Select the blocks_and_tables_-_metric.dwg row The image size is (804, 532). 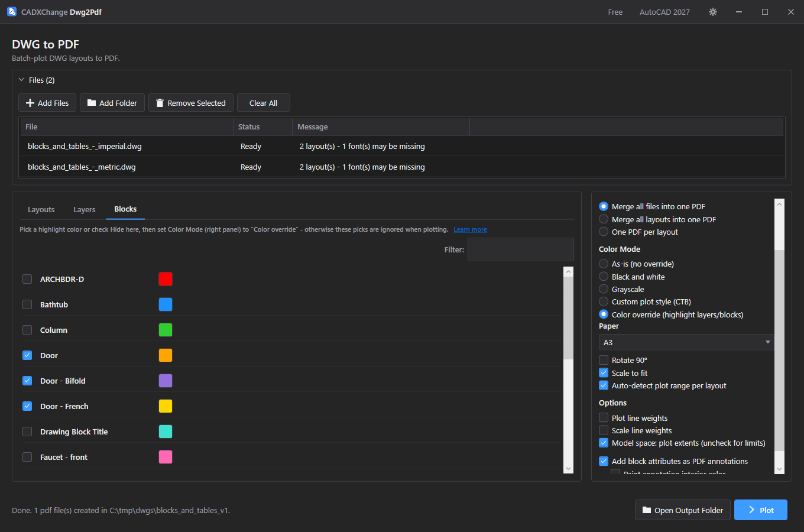click(x=402, y=167)
